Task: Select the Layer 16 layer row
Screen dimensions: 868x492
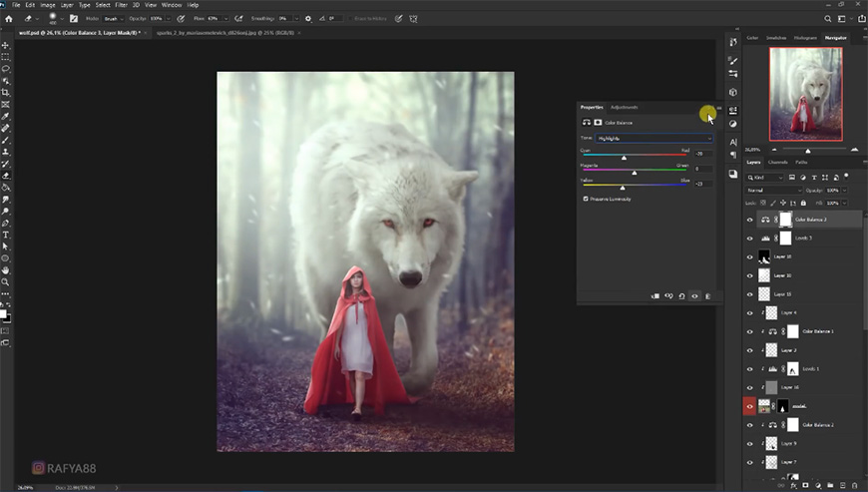Action: 803,387
